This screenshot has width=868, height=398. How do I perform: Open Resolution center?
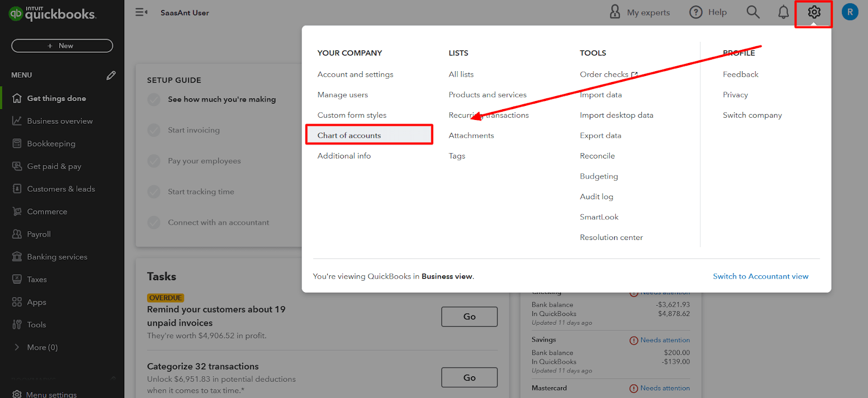tap(611, 237)
